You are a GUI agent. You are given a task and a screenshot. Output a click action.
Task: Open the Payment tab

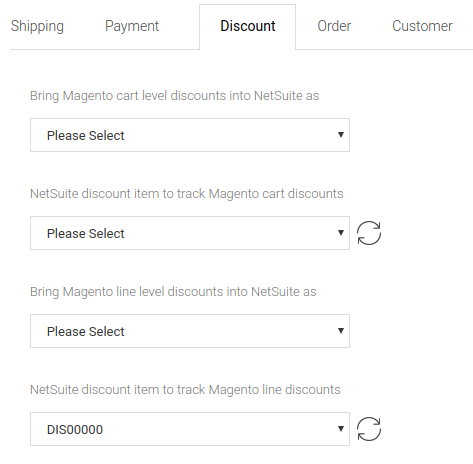[132, 26]
